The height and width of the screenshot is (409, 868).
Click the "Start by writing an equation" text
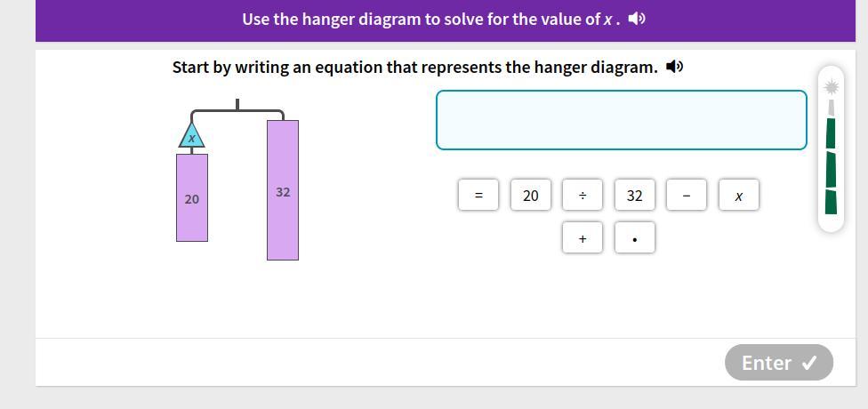pyautogui.click(x=414, y=68)
